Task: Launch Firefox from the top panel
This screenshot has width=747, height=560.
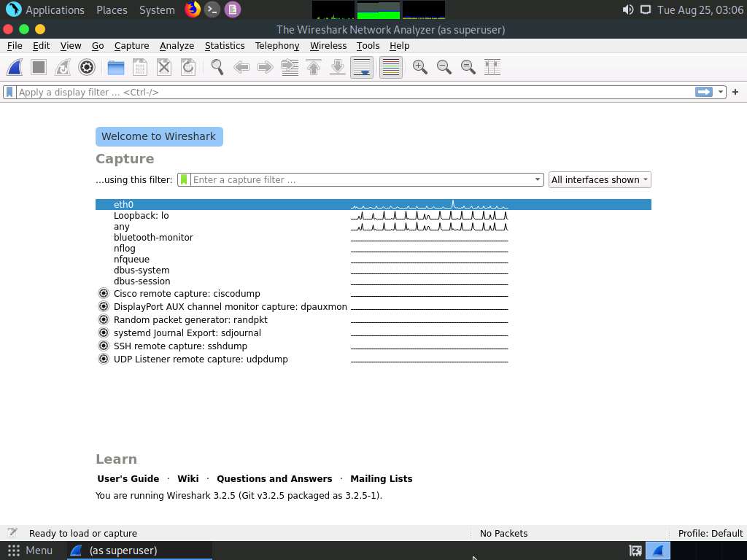Action: pyautogui.click(x=193, y=9)
